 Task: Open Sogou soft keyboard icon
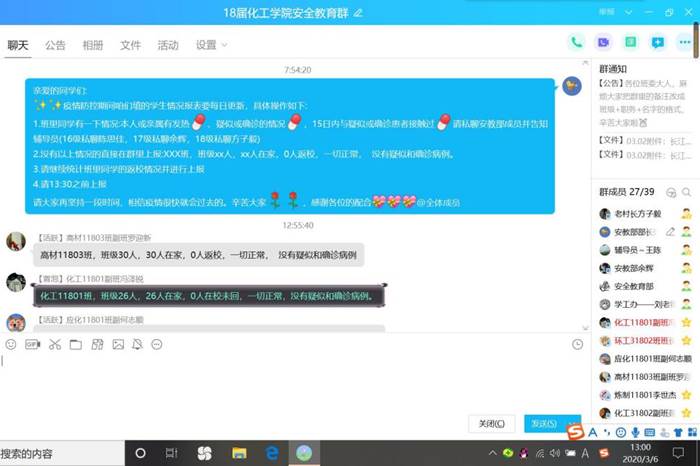point(650,432)
